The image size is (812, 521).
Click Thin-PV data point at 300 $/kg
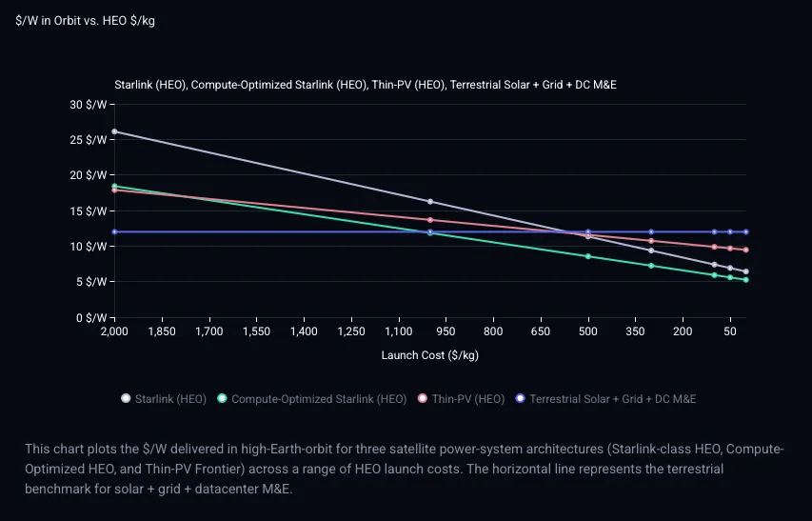[x=651, y=241]
